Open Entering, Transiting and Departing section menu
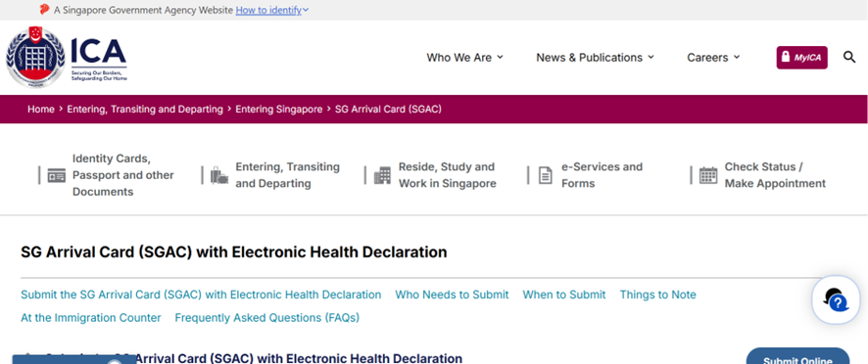The height and width of the screenshot is (364, 868). [287, 175]
